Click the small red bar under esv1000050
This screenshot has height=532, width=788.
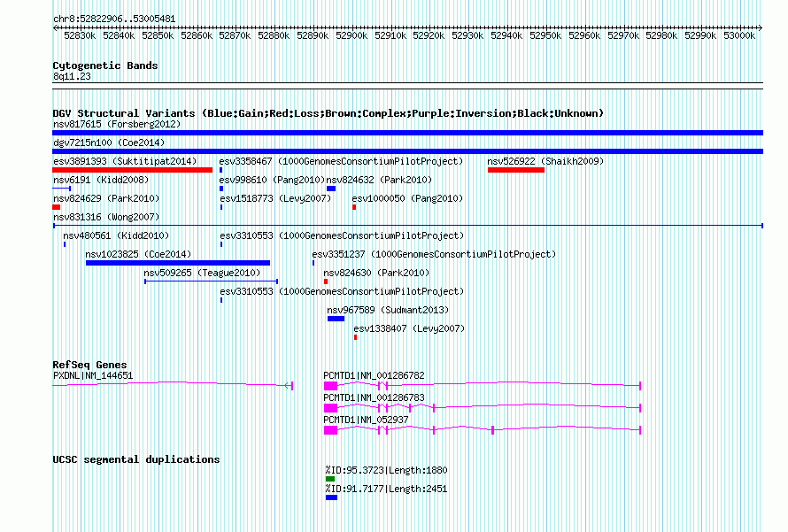354,207
